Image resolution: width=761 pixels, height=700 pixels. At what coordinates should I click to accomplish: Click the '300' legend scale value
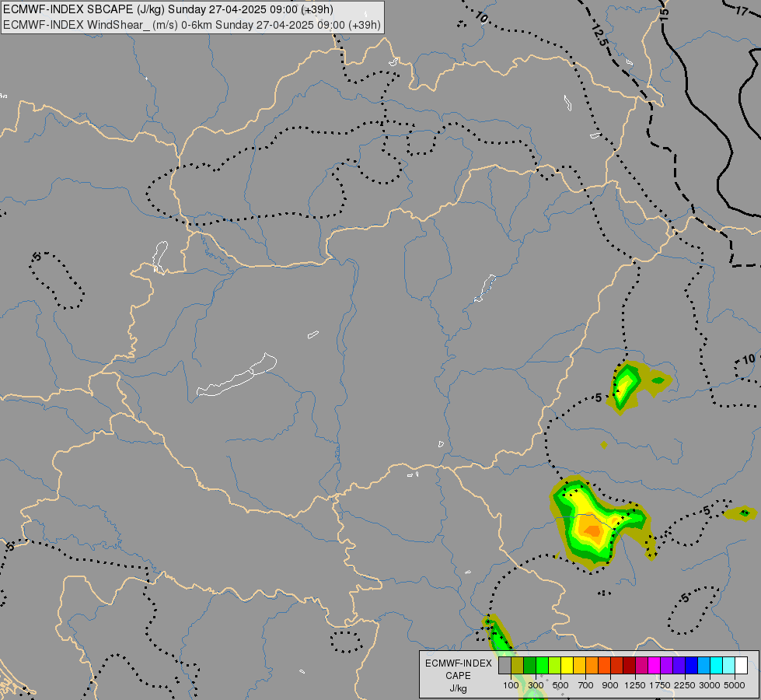pos(536,685)
